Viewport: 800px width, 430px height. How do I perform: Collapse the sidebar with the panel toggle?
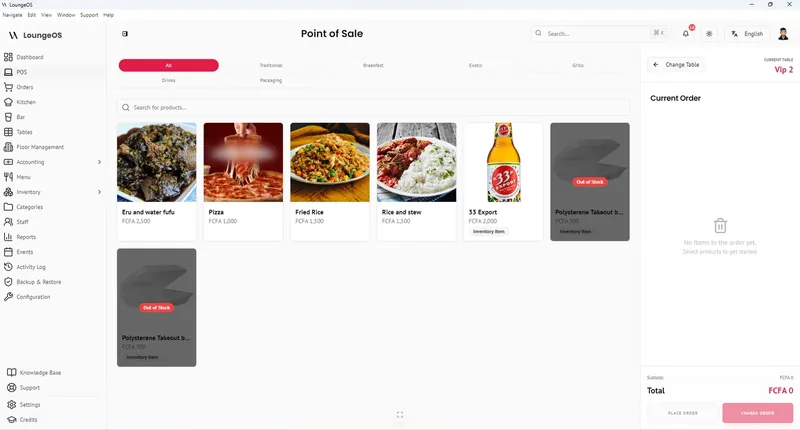125,34
